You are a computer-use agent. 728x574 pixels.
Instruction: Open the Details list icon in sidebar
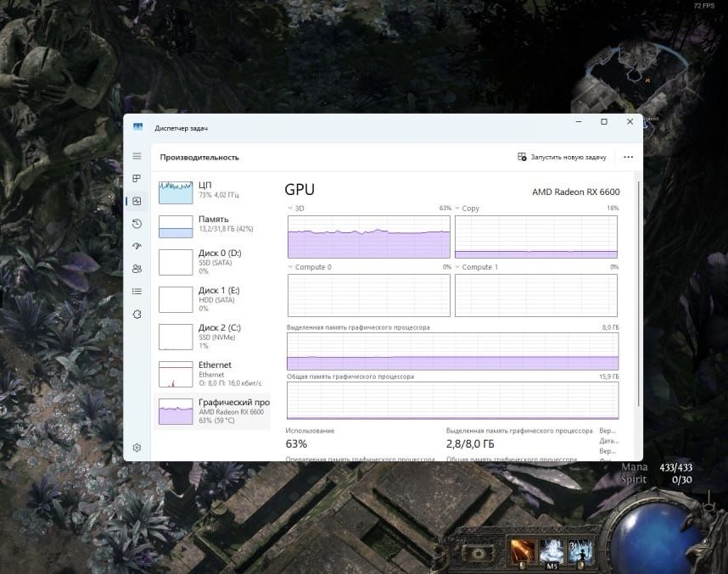point(137,292)
